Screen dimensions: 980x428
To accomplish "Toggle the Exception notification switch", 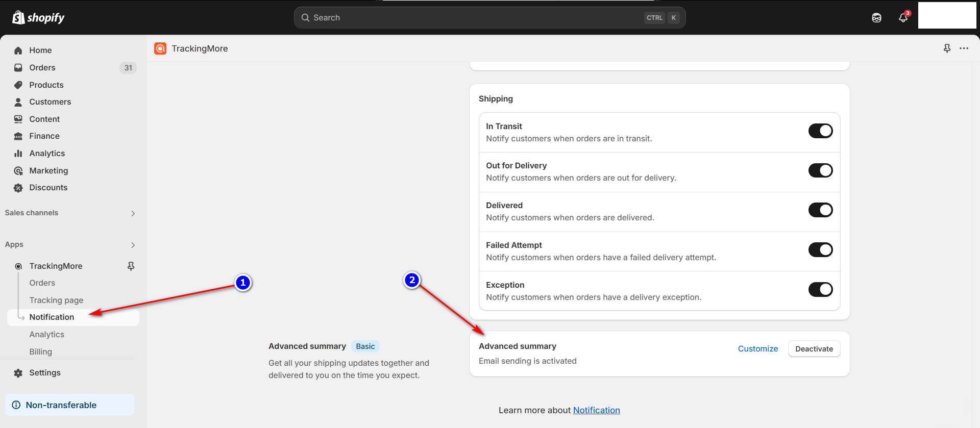I will coord(820,289).
